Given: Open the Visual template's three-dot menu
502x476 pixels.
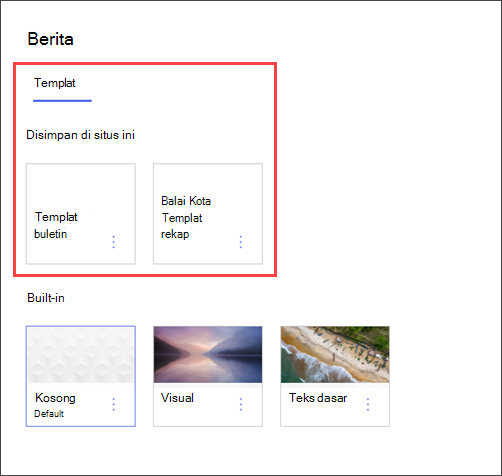Looking at the screenshot, I should 241,404.
